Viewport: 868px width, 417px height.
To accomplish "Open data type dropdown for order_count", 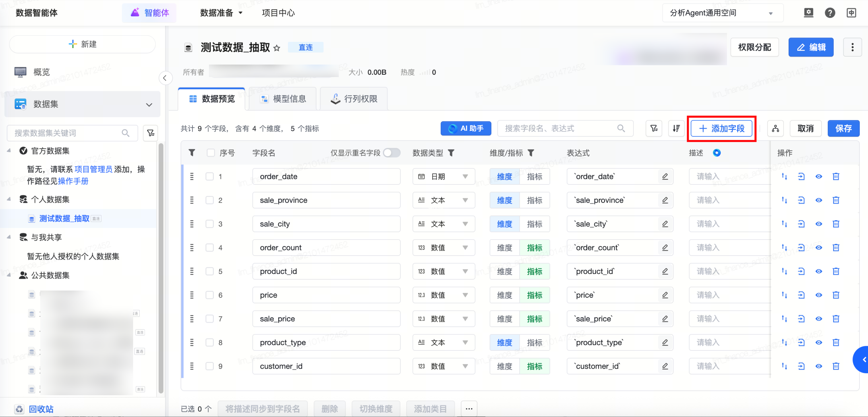I will coord(444,248).
